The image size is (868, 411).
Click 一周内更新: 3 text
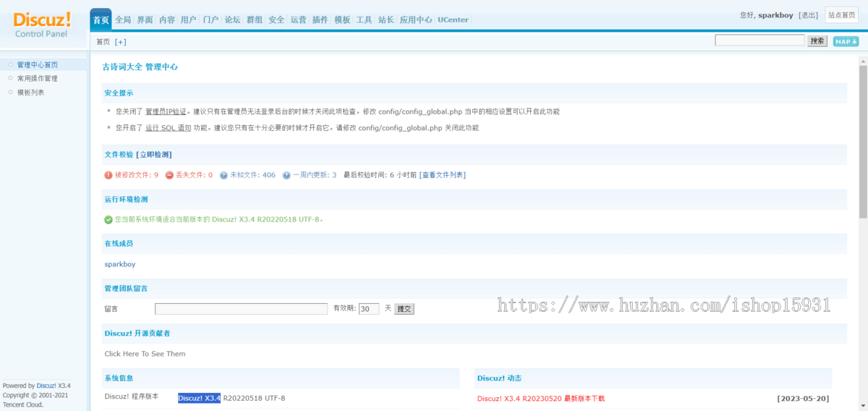pyautogui.click(x=315, y=175)
